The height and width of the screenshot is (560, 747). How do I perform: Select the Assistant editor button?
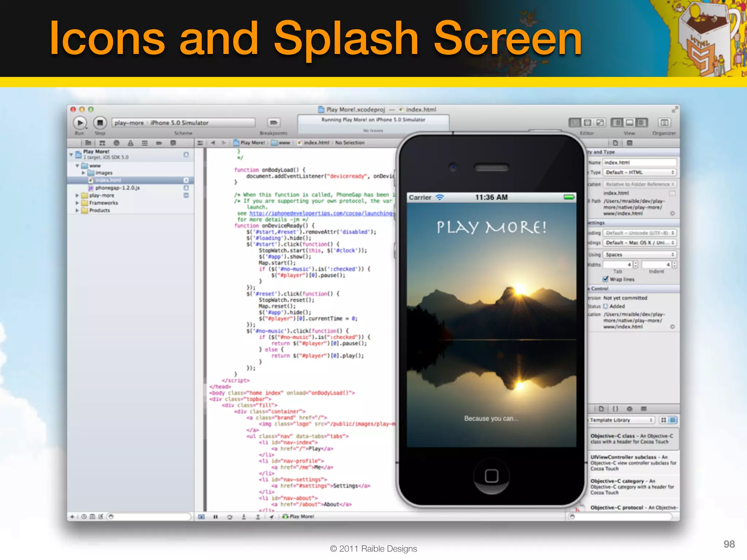coord(588,123)
